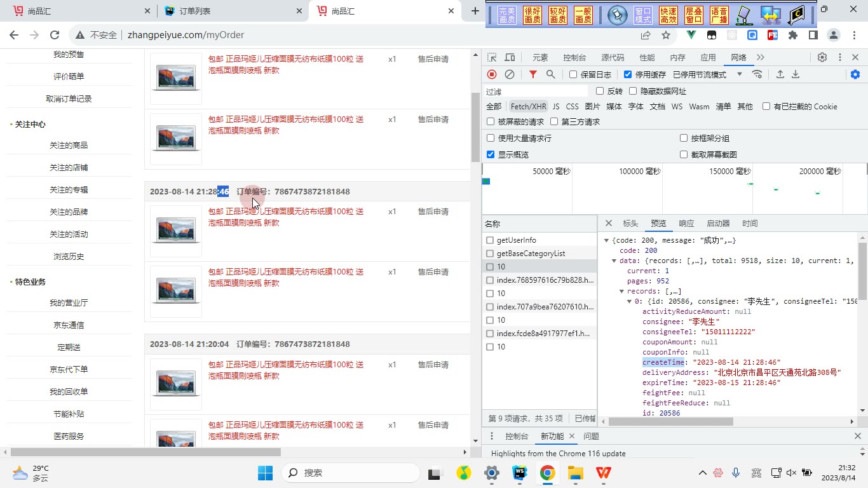Open the 标头 headers tab

point(630,224)
